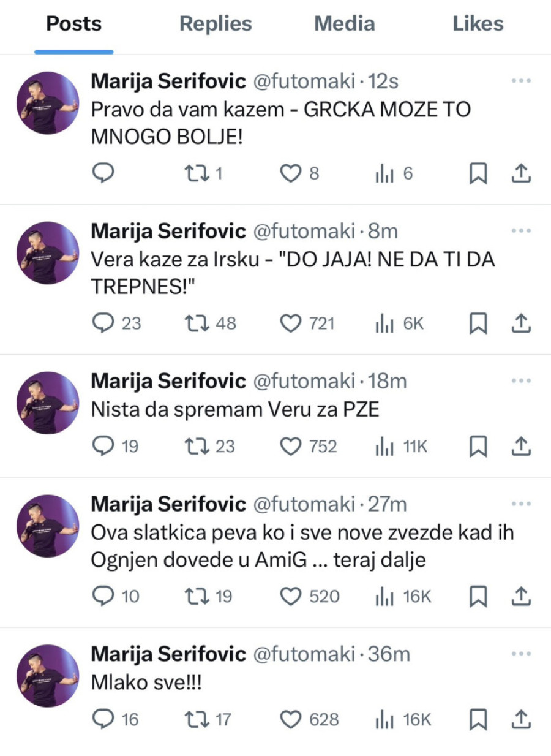View analytics for 'Nista da spremam' post
The image size is (551, 756).
tap(383, 446)
